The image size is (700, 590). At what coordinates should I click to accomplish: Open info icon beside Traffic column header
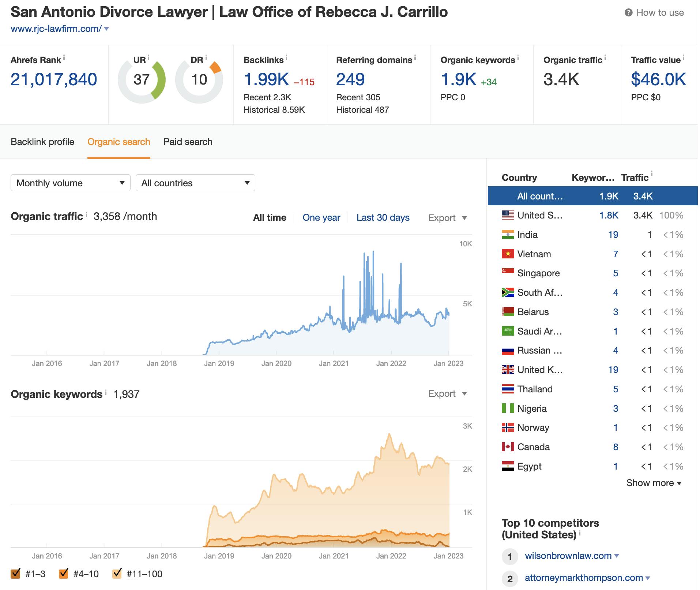pyautogui.click(x=651, y=174)
